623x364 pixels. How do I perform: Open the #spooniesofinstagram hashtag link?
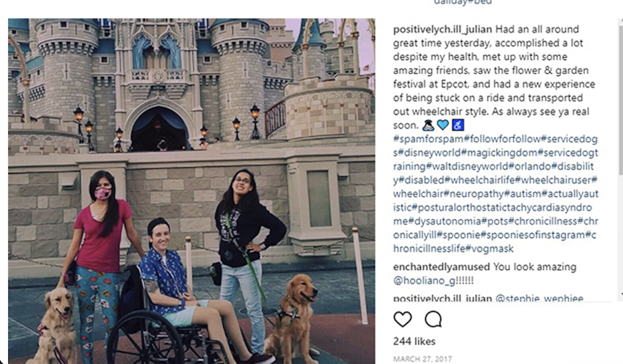point(533,235)
